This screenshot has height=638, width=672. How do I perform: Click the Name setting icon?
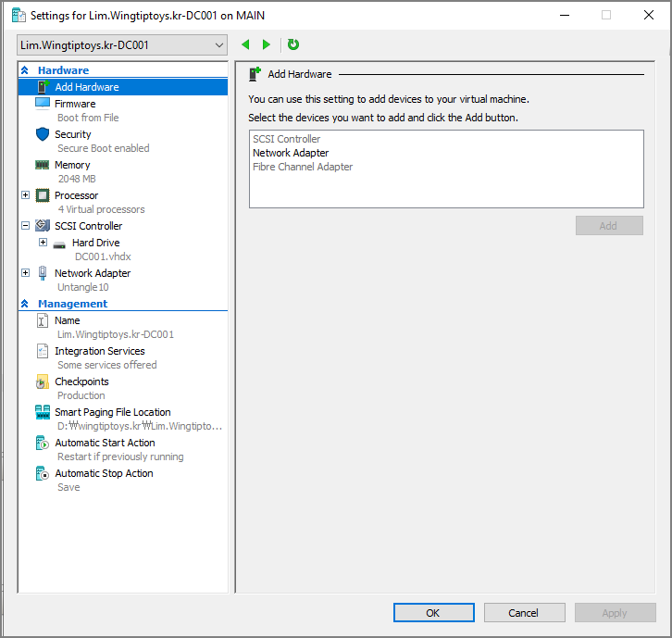pos(42,320)
